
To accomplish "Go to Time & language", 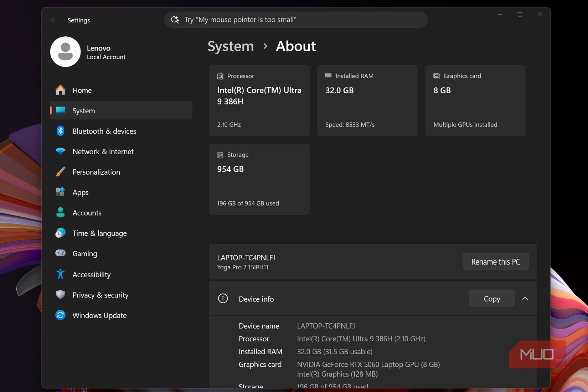I will [x=121, y=233].
